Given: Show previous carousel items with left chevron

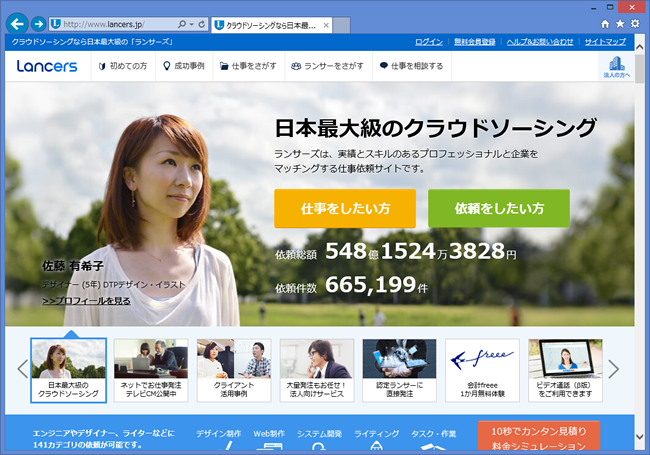Looking at the screenshot, I should [x=21, y=368].
